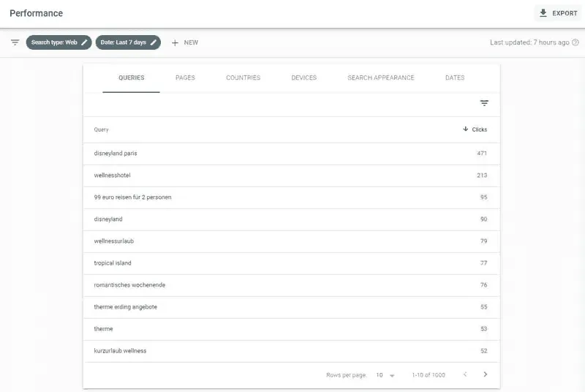The height and width of the screenshot is (392, 585).
Task: Click the Export download icon
Action: point(543,13)
